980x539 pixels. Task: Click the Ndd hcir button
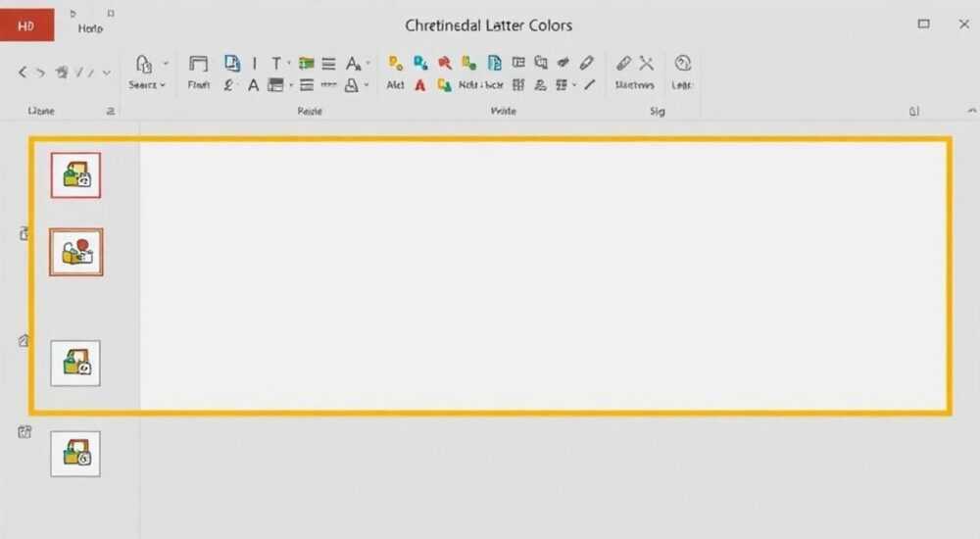[480, 85]
